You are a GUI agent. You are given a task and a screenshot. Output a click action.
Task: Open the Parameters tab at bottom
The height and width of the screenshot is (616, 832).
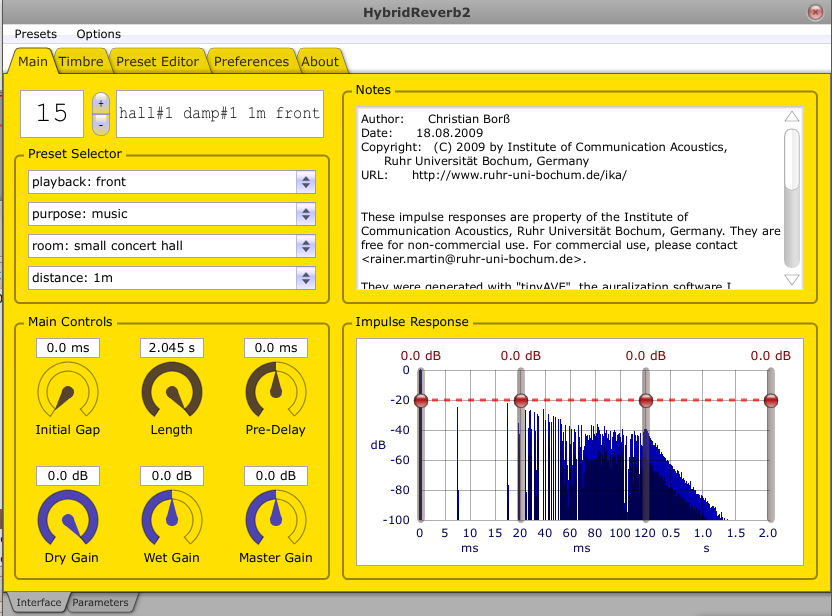pos(100,603)
